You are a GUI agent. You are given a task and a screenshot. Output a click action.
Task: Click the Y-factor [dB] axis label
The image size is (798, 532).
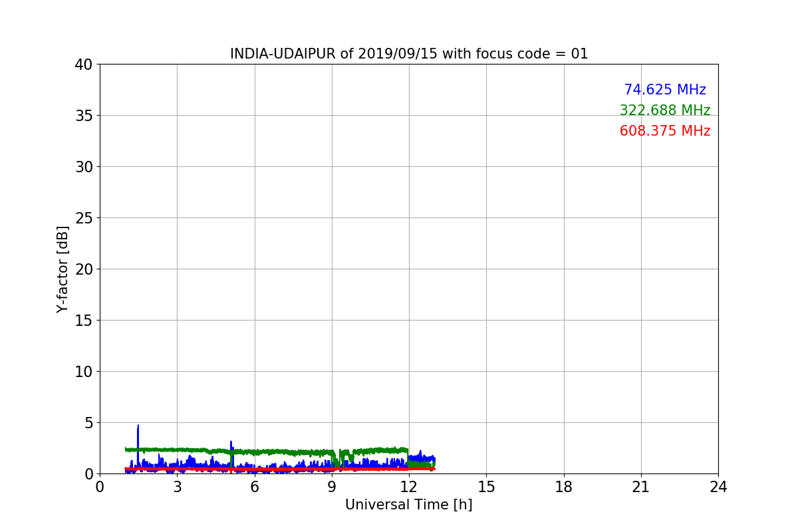click(x=63, y=269)
